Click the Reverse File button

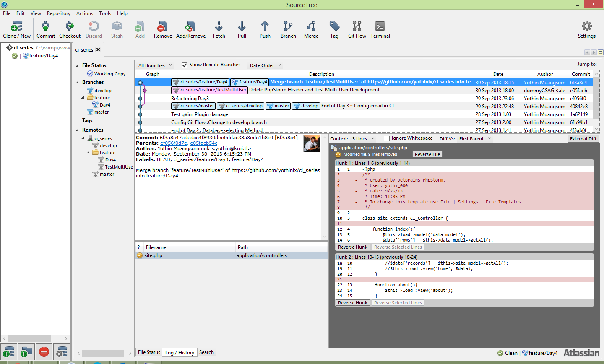(427, 154)
